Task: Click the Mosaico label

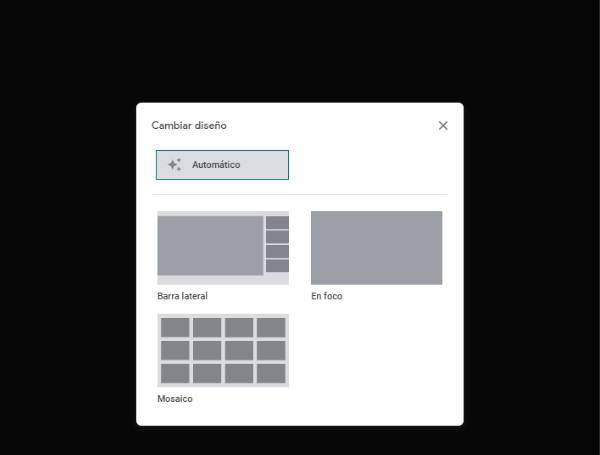Action: (x=175, y=399)
